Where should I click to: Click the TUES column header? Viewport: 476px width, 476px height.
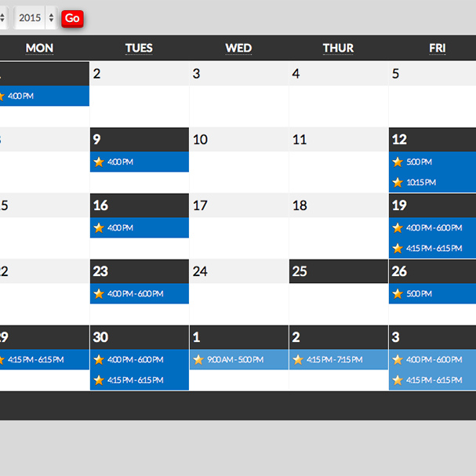point(139,48)
